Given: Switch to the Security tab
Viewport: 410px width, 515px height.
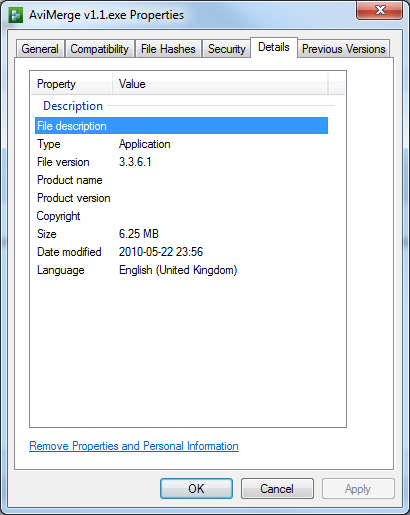Looking at the screenshot, I should tap(227, 49).
